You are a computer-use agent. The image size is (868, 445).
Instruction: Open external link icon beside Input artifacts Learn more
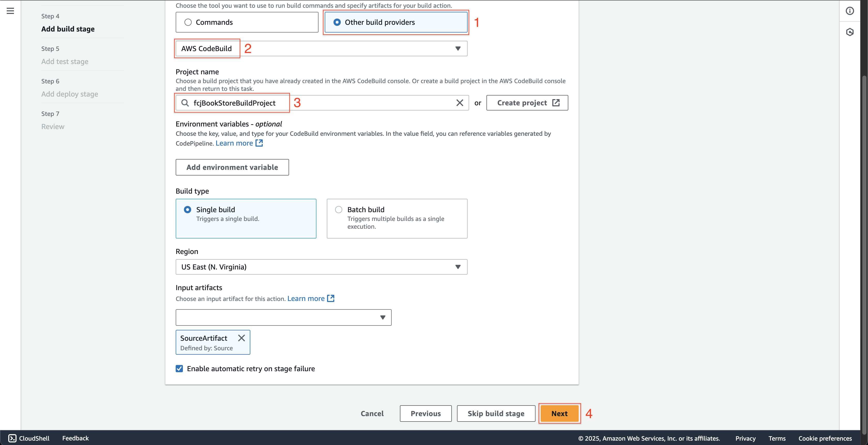click(x=331, y=298)
